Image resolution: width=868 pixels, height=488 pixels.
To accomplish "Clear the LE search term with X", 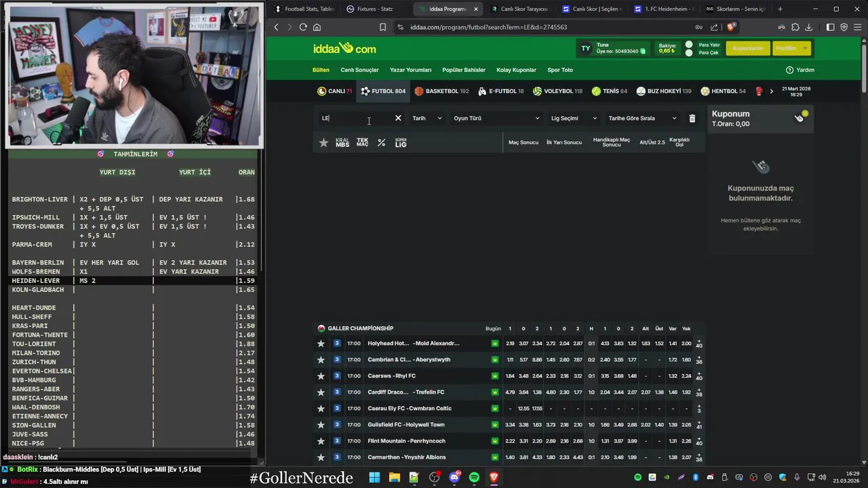I will pos(398,118).
